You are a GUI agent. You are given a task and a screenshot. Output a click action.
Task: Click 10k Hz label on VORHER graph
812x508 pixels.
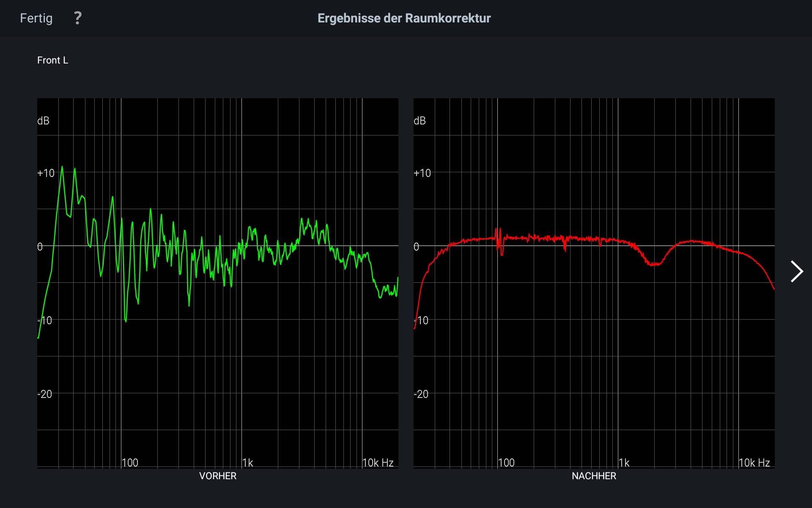[378, 463]
